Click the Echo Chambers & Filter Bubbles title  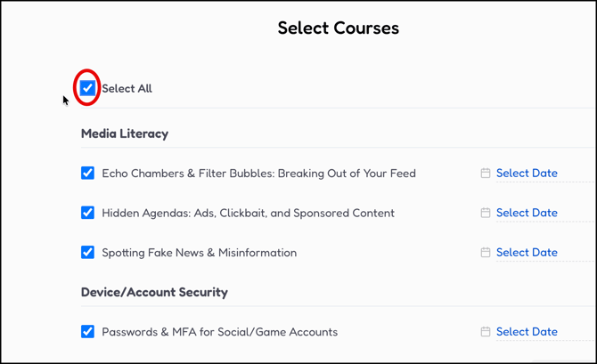pos(258,174)
